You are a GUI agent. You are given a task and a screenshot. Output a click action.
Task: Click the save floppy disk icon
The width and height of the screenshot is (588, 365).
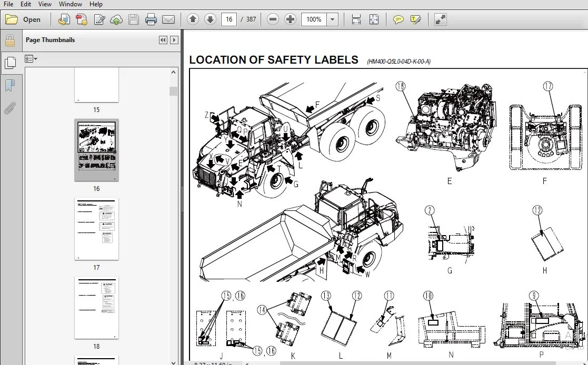[x=134, y=19]
